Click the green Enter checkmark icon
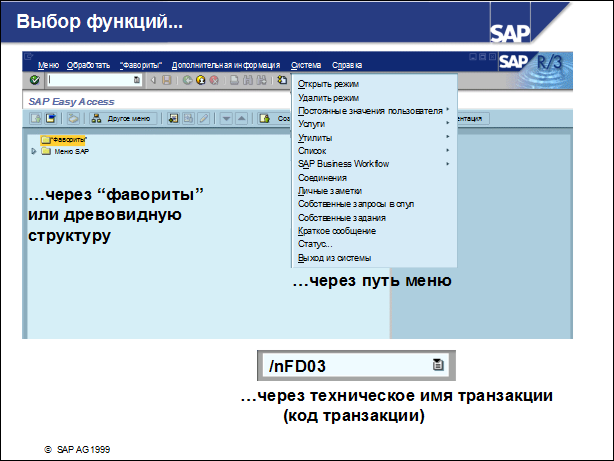The image size is (614, 461). (x=35, y=80)
